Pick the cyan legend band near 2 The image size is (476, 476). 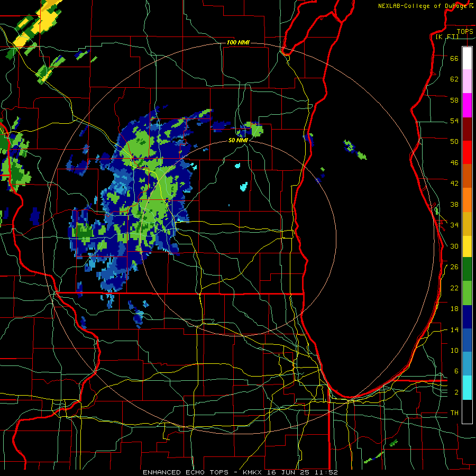pos(467,388)
